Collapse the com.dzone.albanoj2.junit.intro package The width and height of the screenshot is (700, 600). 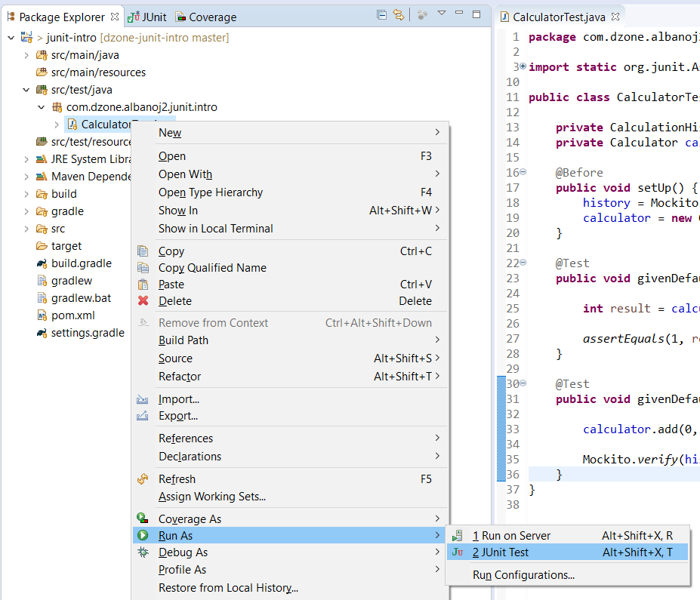pos(42,106)
